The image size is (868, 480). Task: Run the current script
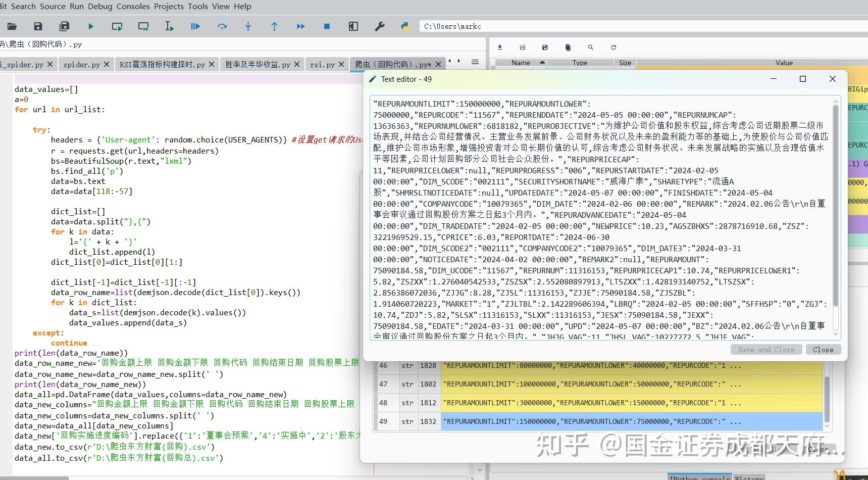(91, 26)
